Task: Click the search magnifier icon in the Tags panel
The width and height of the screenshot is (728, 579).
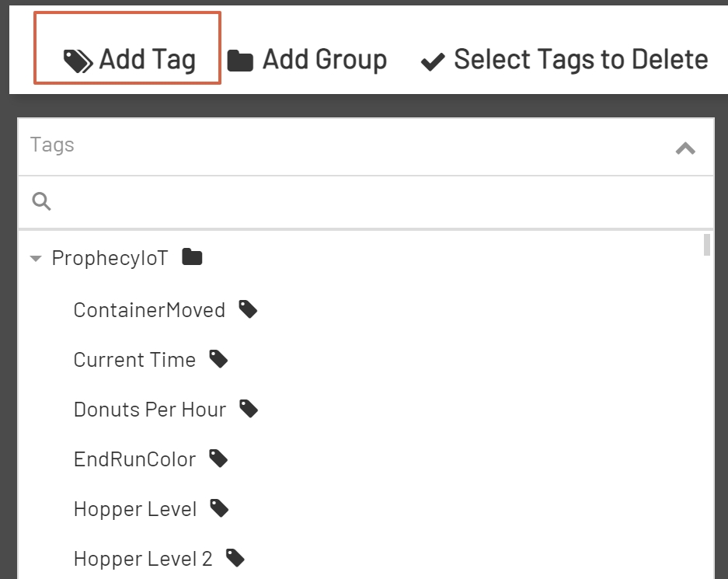Action: [41, 201]
